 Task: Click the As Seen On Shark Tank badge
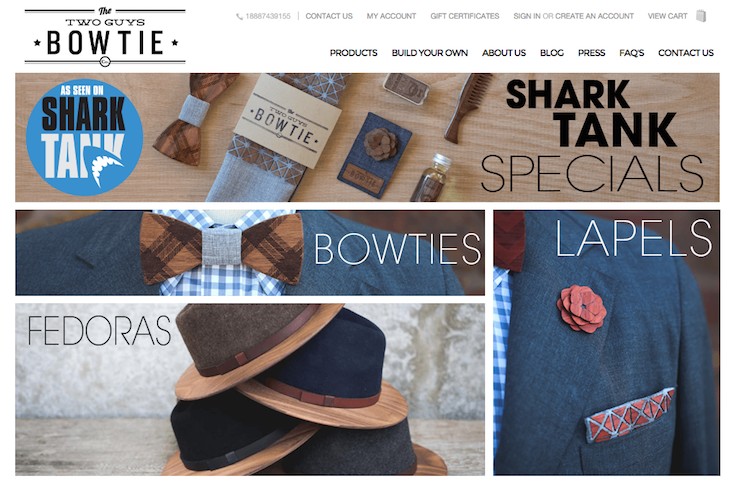[x=84, y=137]
